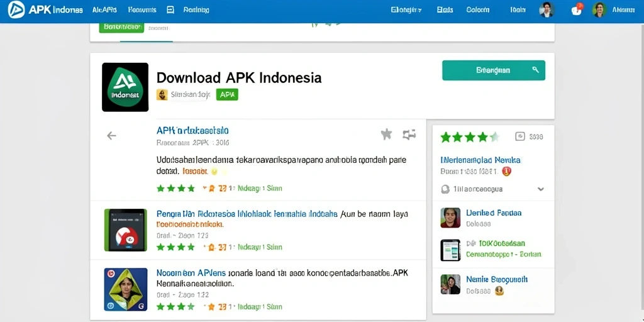Open the Colorm header menu item

478,10
